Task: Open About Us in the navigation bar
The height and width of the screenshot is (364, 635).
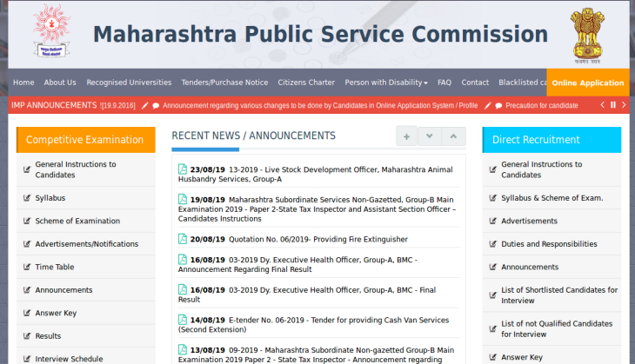Action: click(x=60, y=83)
